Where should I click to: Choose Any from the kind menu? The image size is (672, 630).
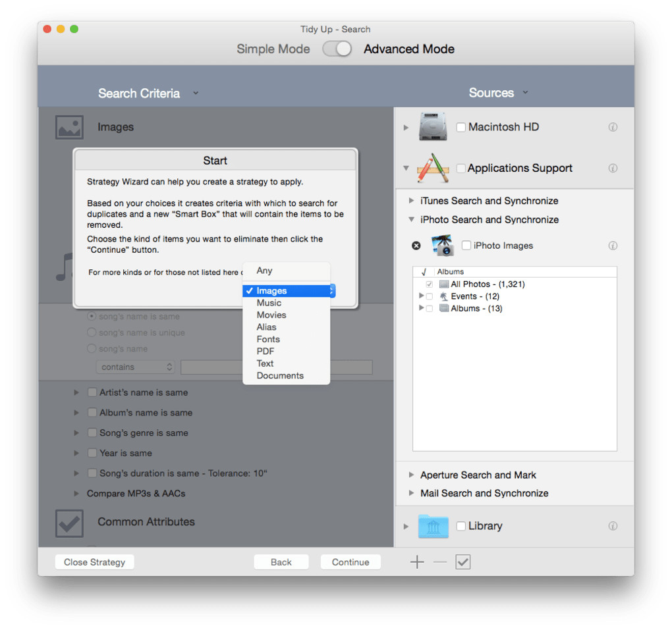[x=287, y=271]
